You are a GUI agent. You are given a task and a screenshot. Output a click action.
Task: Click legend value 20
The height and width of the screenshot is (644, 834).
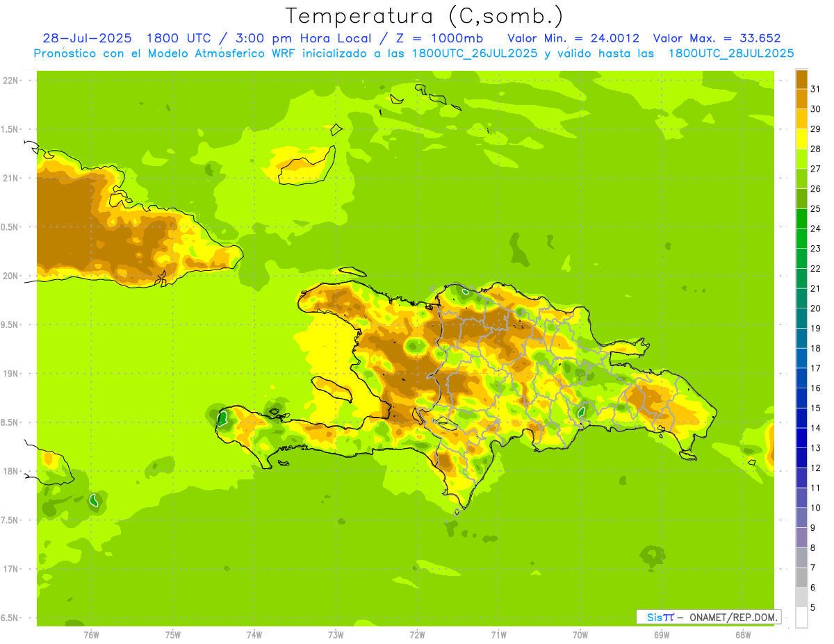816,308
